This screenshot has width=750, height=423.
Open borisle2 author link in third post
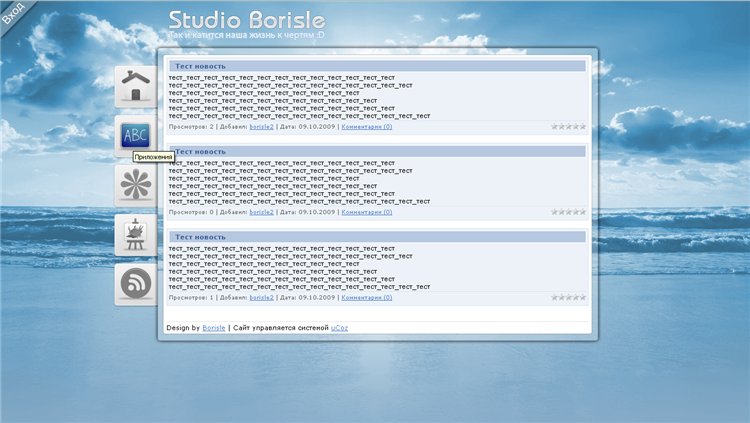click(262, 297)
